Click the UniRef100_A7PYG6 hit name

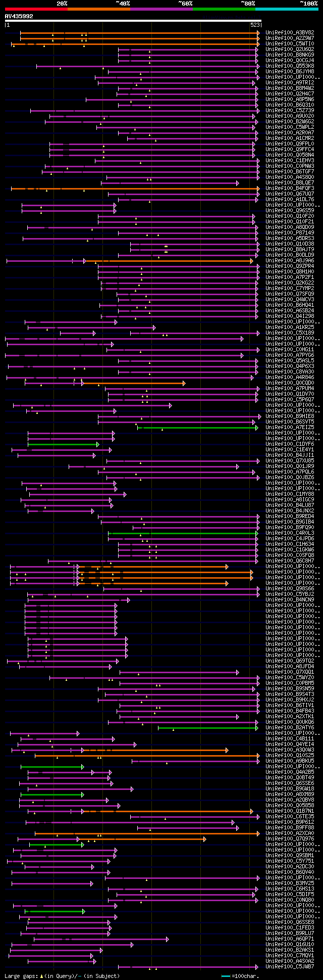[x=290, y=355]
